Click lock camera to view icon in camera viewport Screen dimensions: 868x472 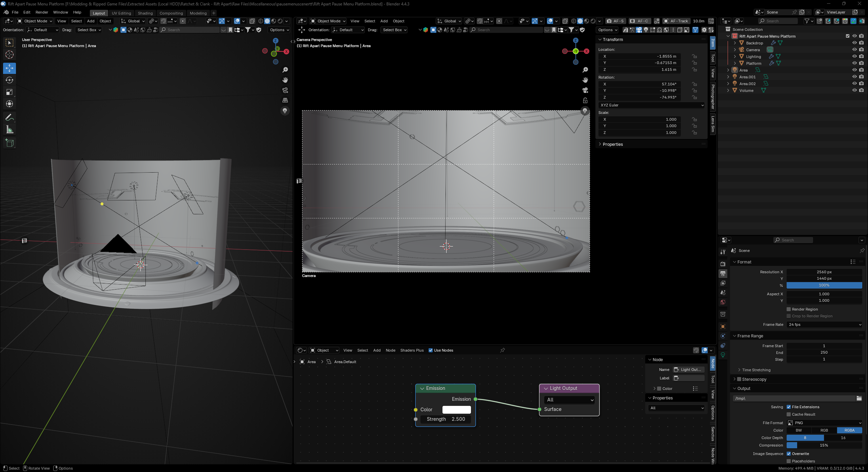click(x=585, y=100)
